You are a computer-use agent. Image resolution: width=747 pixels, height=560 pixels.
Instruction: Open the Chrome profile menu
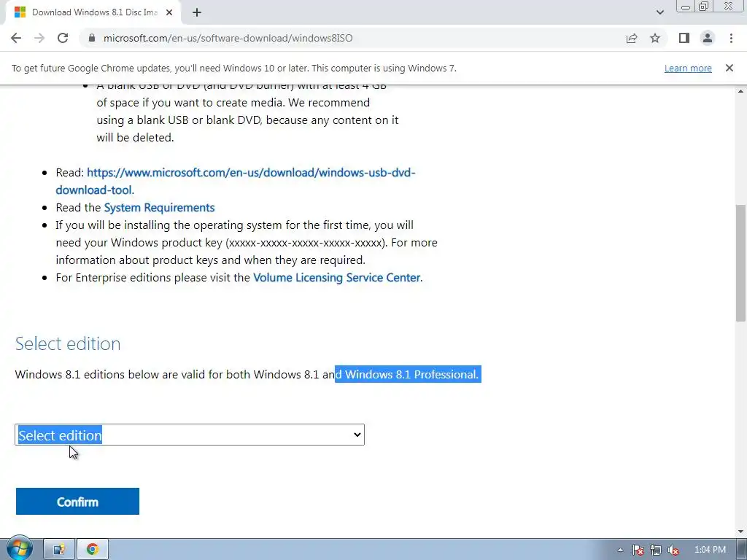[708, 38]
